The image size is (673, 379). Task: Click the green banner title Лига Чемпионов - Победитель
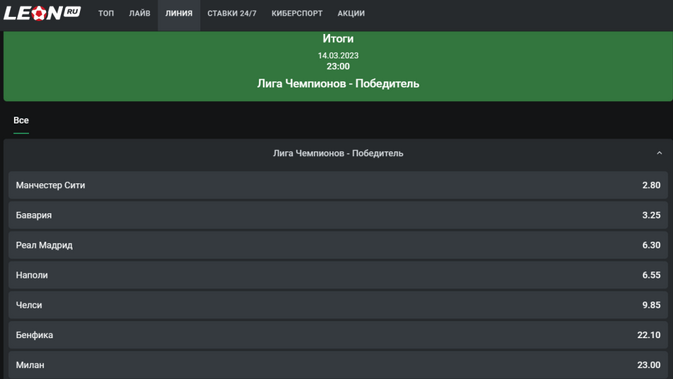click(x=338, y=84)
